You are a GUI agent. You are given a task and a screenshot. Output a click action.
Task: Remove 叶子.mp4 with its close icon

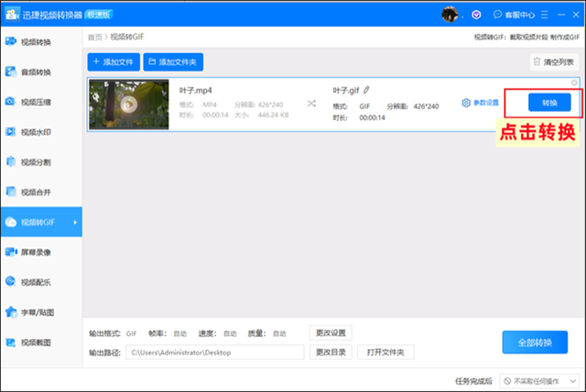pyautogui.click(x=574, y=82)
